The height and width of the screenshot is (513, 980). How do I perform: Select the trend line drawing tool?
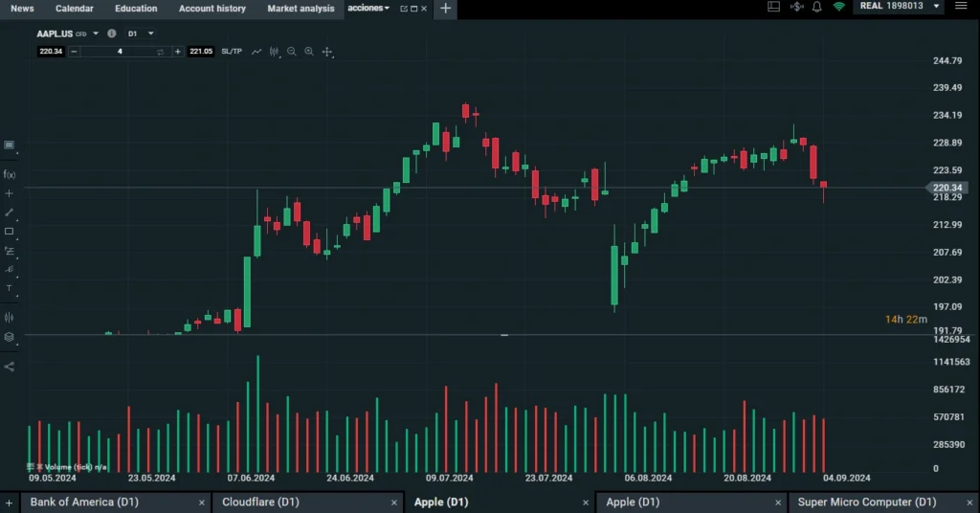[10, 212]
